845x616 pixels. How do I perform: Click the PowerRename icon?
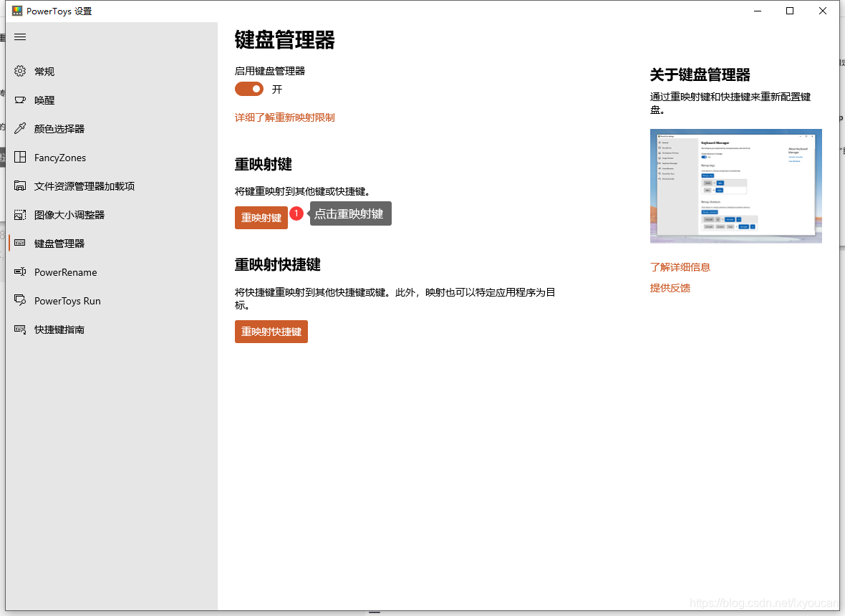pyautogui.click(x=20, y=271)
